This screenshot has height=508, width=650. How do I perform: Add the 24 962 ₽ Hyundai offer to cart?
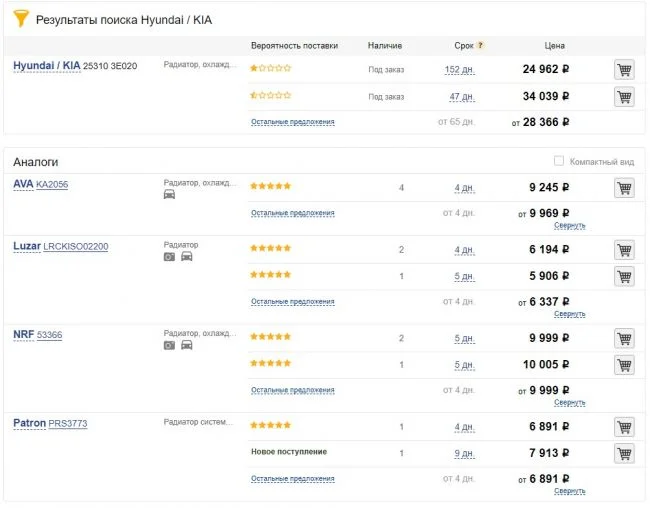[624, 70]
